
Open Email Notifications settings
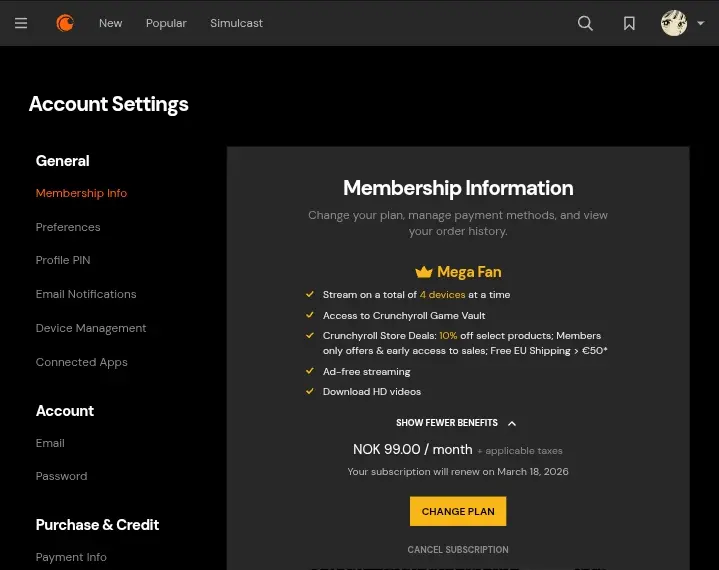click(x=86, y=294)
